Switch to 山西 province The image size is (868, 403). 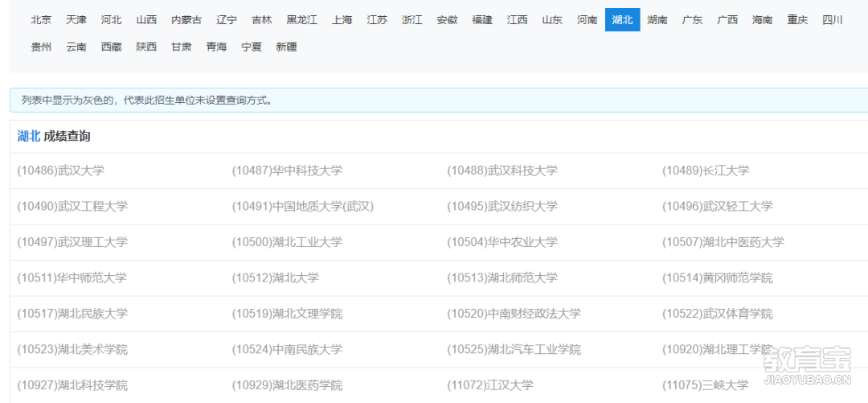click(x=147, y=20)
